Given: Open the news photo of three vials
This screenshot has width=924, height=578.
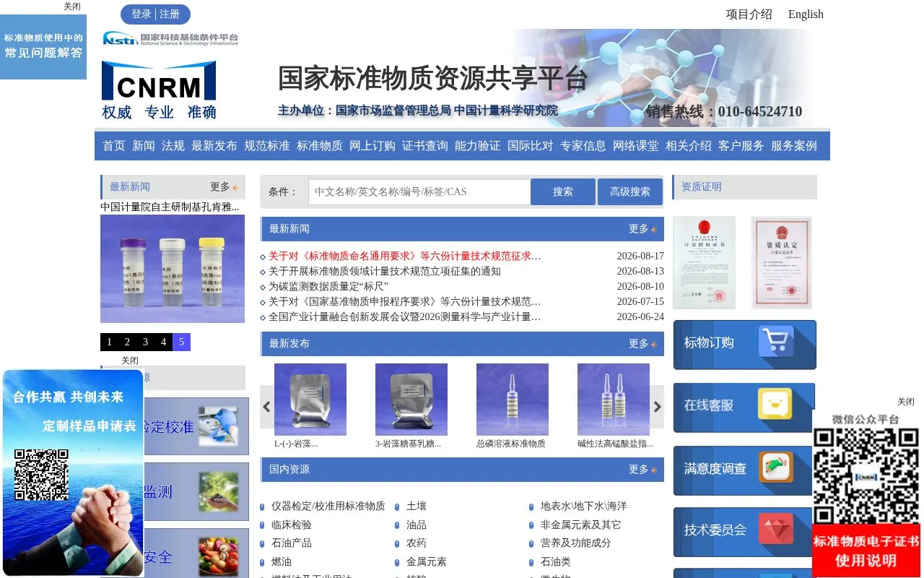Looking at the screenshot, I should coord(173,269).
